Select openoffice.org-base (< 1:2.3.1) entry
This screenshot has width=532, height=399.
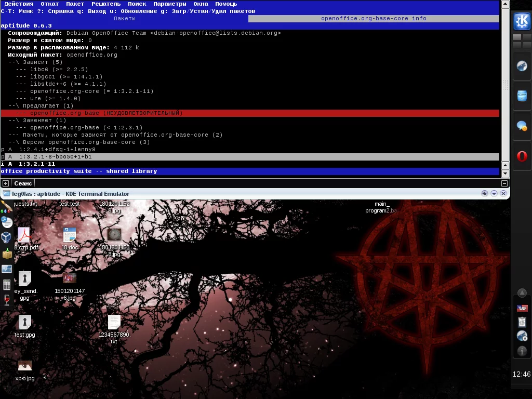click(x=79, y=128)
